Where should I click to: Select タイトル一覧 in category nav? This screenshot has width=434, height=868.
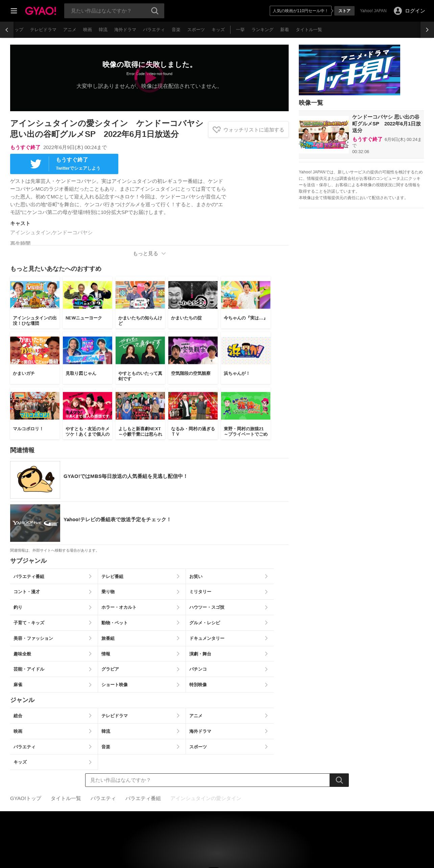coord(309,30)
